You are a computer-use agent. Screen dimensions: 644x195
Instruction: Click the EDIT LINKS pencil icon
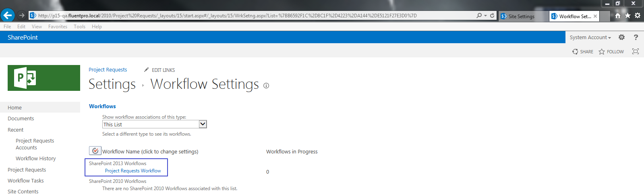pyautogui.click(x=146, y=70)
